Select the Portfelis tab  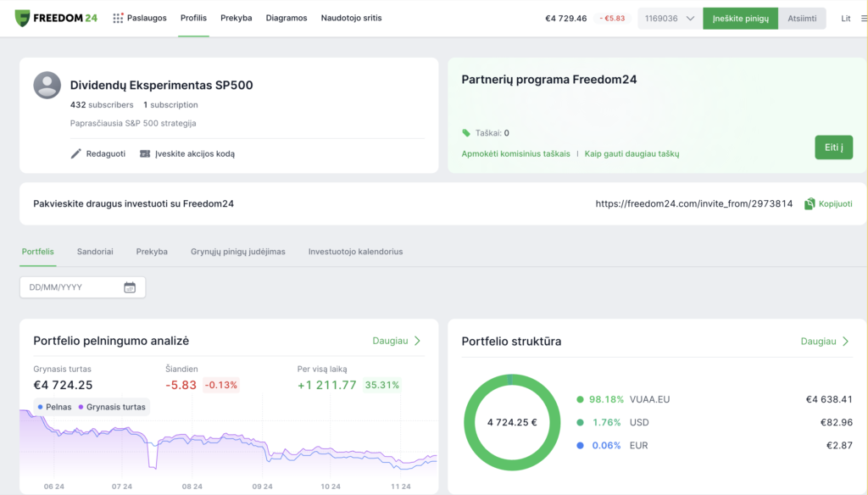pos(37,252)
